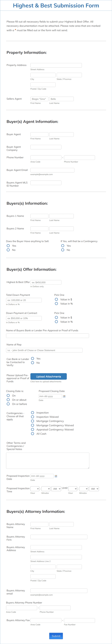The height and width of the screenshot is (644, 112).
Task: Open the Proposed Closing Date calendar icon
Action: point(64,396)
